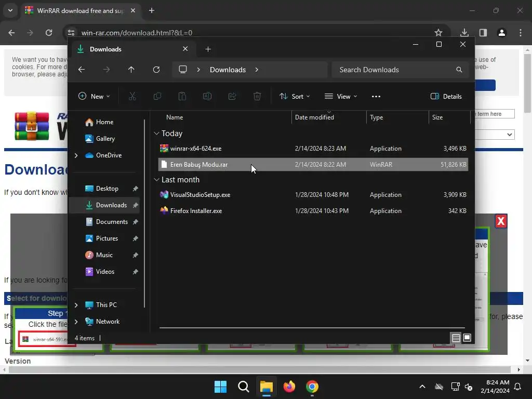Select winrar-x64-624.exe file
The image size is (532, 399).
click(313, 149)
